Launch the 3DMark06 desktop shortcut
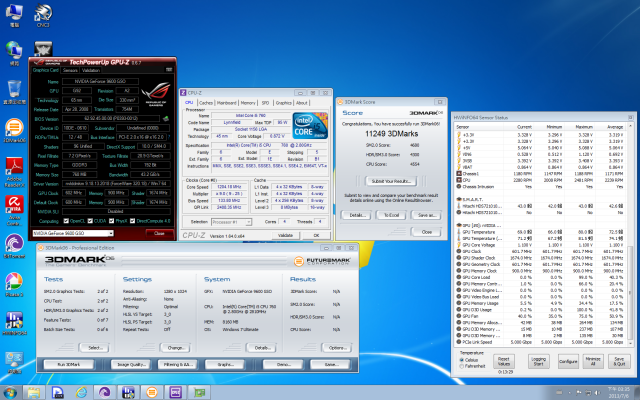 pyautogui.click(x=14, y=131)
